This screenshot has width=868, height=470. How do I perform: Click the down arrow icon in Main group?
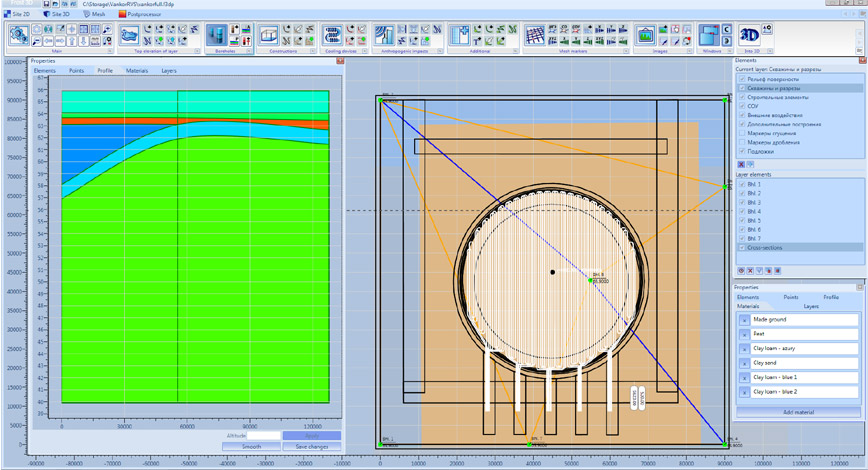point(83,41)
